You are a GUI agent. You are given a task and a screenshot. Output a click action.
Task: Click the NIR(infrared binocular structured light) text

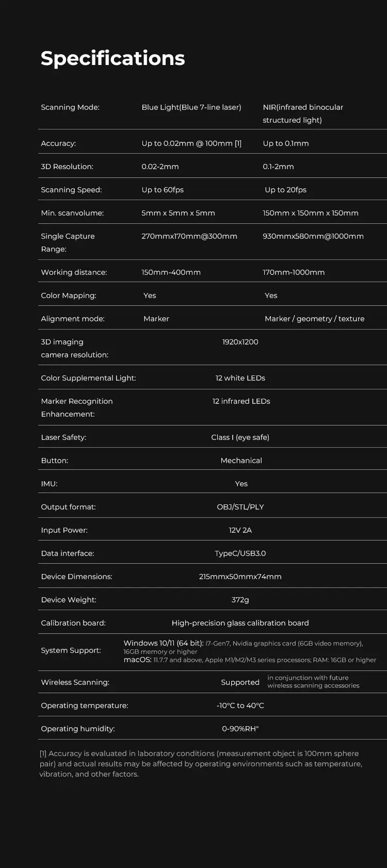(x=302, y=113)
